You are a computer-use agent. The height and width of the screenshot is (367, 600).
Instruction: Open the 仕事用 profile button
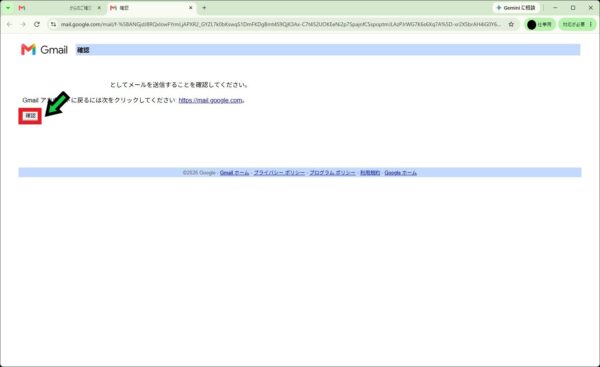pos(540,24)
